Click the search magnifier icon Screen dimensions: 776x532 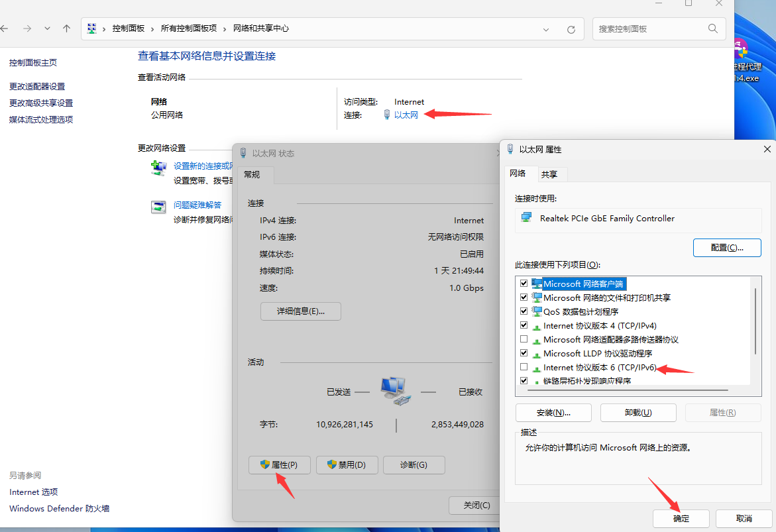tap(712, 28)
